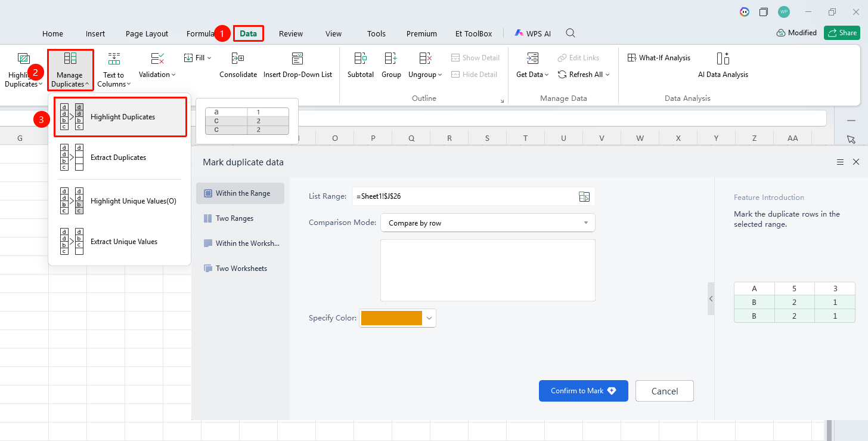This screenshot has height=441, width=868.
Task: Select Highlight Unique Values(O) option
Action: click(x=120, y=201)
